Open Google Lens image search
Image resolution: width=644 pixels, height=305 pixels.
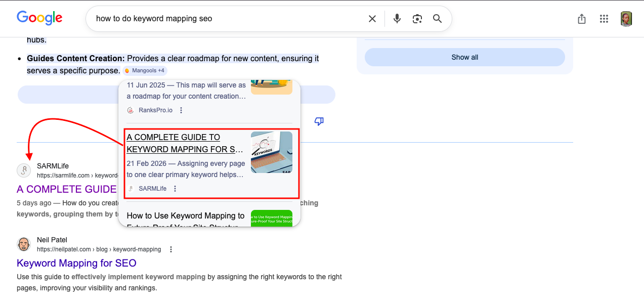417,18
